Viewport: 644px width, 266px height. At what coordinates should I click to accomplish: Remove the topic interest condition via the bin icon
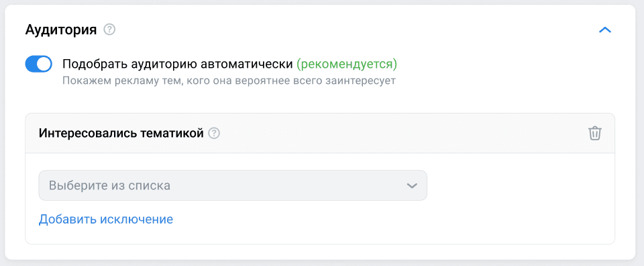point(595,133)
